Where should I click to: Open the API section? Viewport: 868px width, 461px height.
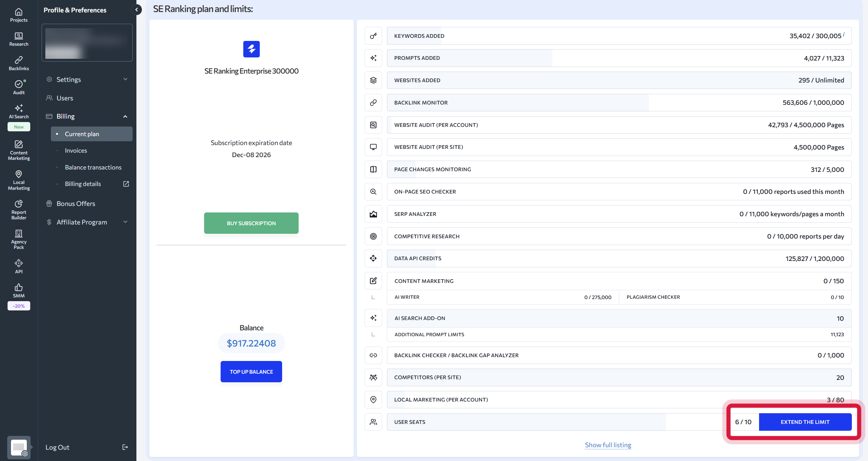(x=19, y=267)
